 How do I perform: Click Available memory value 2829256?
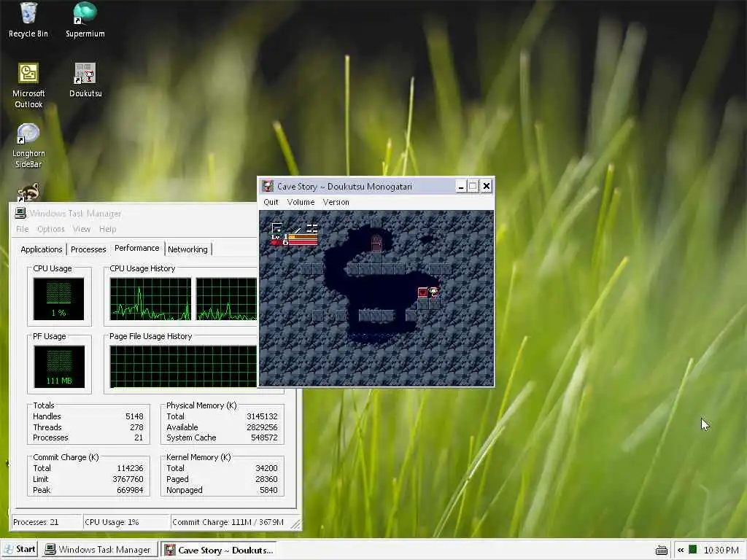[262, 427]
